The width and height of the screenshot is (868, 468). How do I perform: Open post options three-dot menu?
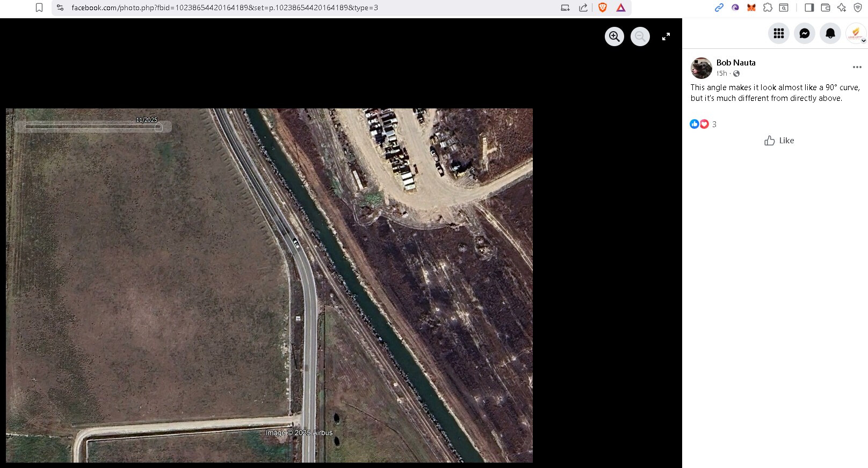857,67
